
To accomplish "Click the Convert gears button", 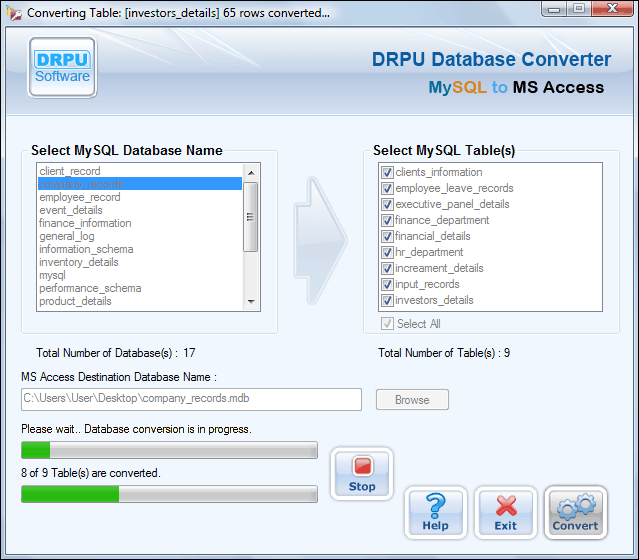I will point(575,513).
